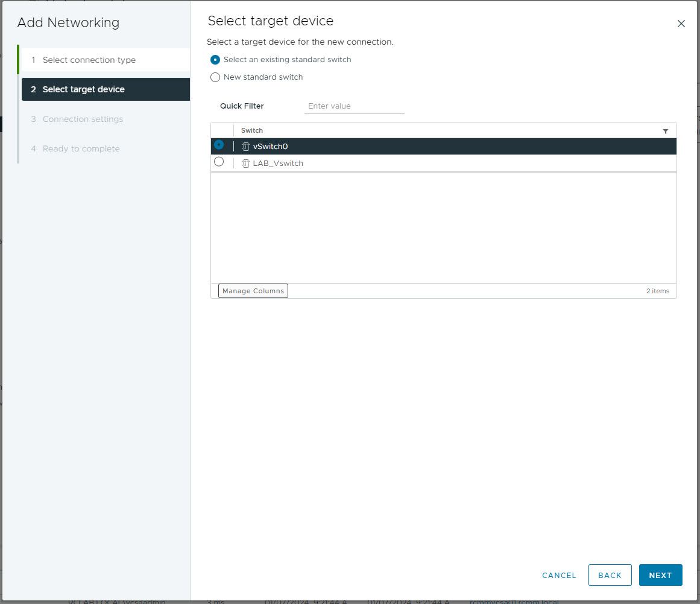Focus the Quick Filter value field
The width and height of the screenshot is (700, 604).
click(x=355, y=106)
